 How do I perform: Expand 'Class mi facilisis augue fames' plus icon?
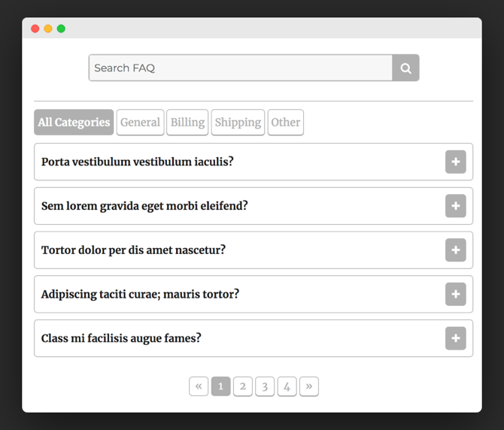point(455,338)
